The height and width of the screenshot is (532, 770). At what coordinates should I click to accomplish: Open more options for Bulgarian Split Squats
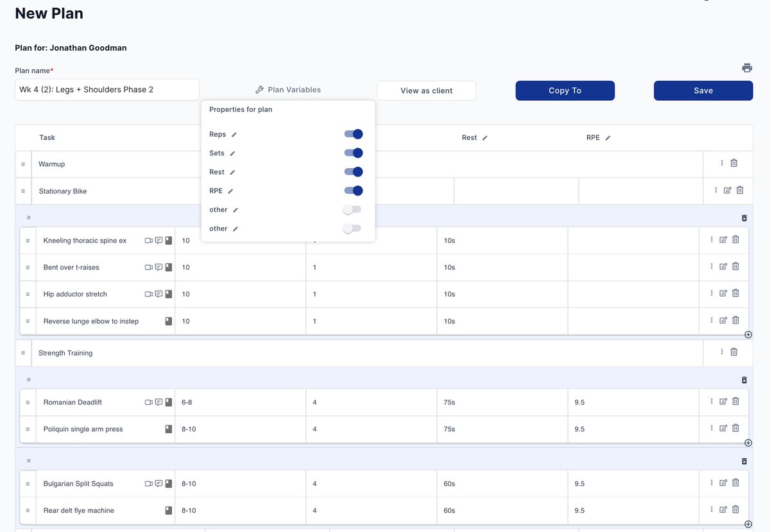(712, 483)
